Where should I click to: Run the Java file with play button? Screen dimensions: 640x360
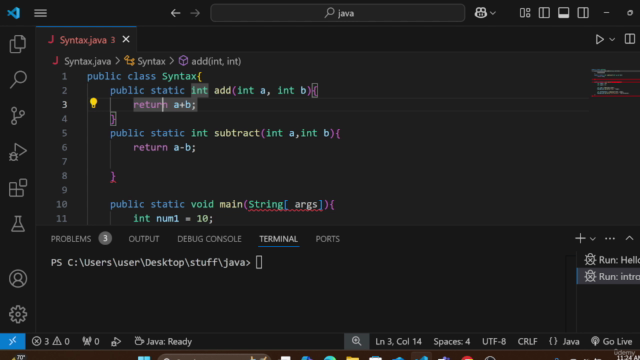click(x=599, y=39)
